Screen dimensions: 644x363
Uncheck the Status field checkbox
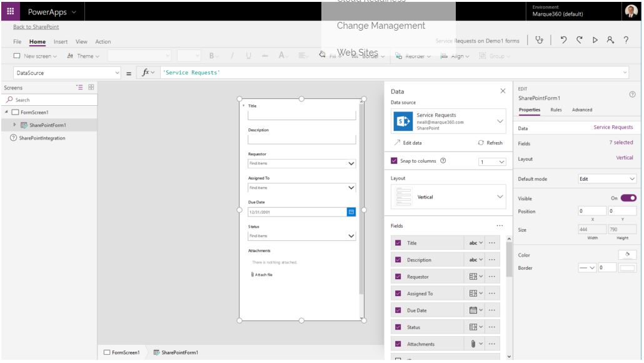tap(398, 327)
